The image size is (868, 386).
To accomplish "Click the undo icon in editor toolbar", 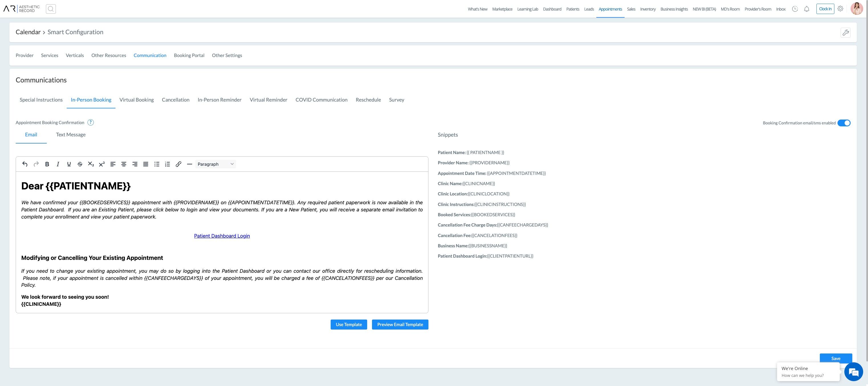I will [25, 164].
